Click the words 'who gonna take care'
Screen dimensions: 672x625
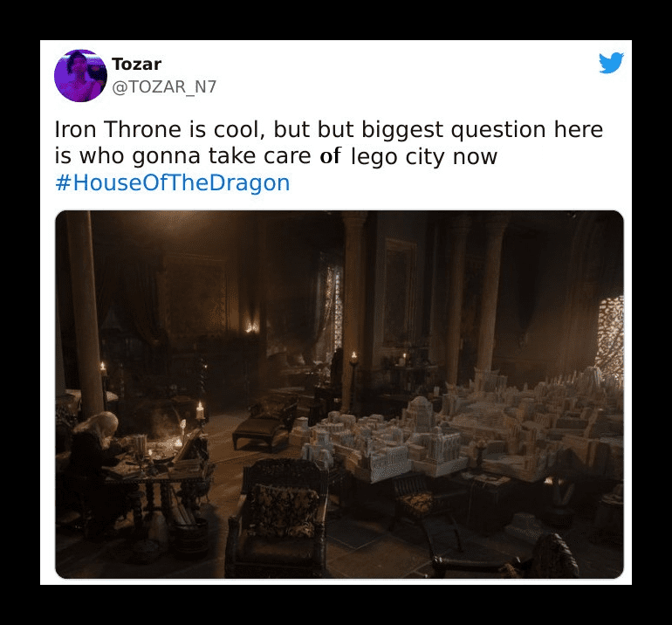tap(195, 156)
